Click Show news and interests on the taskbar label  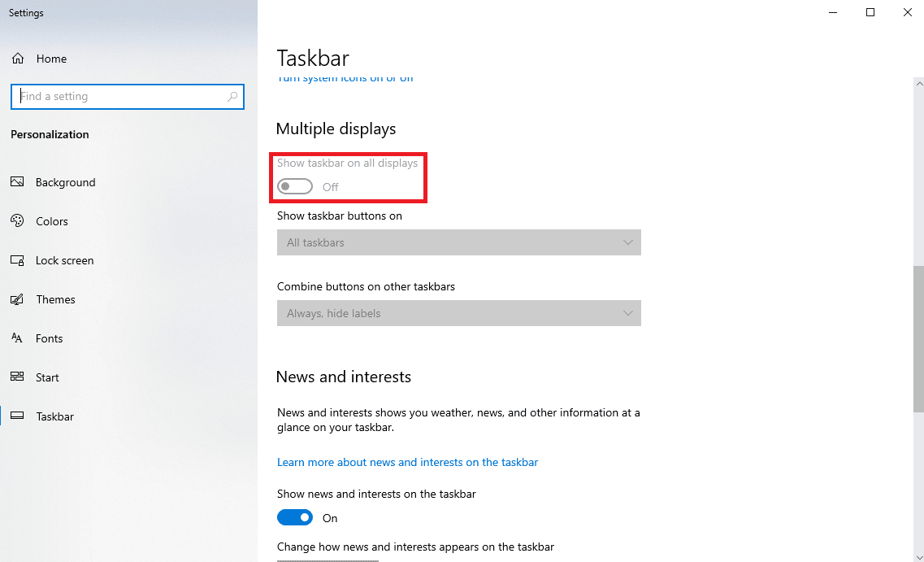[x=376, y=494]
